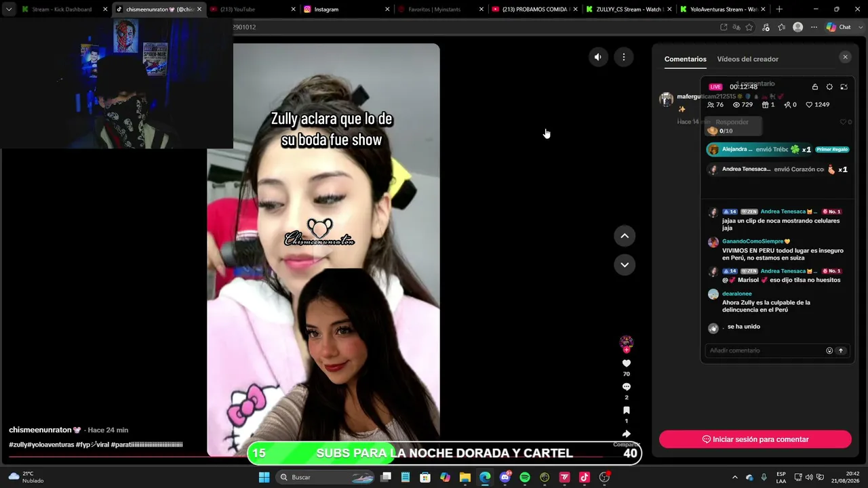Screen dimensions: 868x488
Task: Switch to the Instagram browser tab
Action: click(345, 9)
